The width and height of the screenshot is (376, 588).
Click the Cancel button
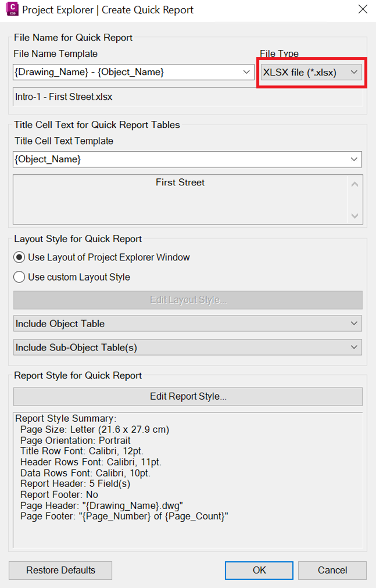332,570
